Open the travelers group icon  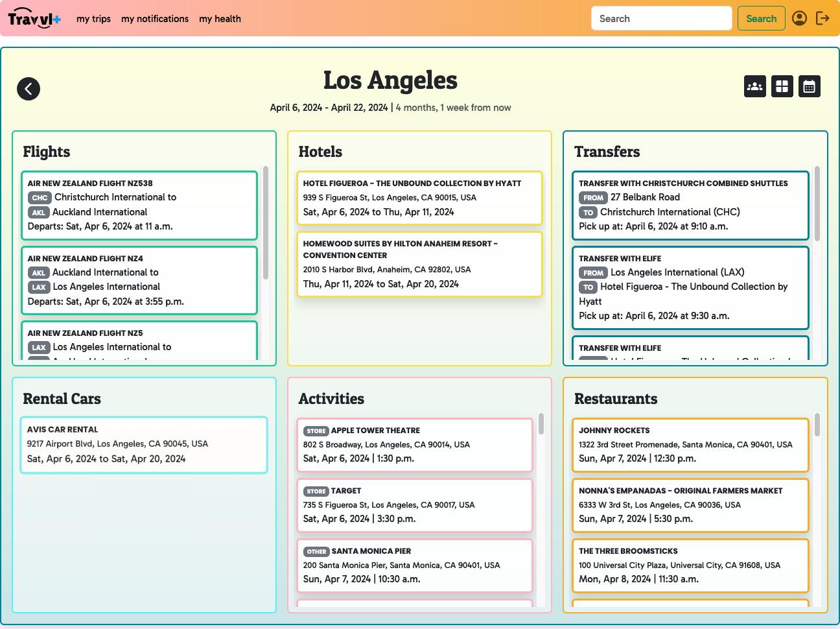(755, 86)
